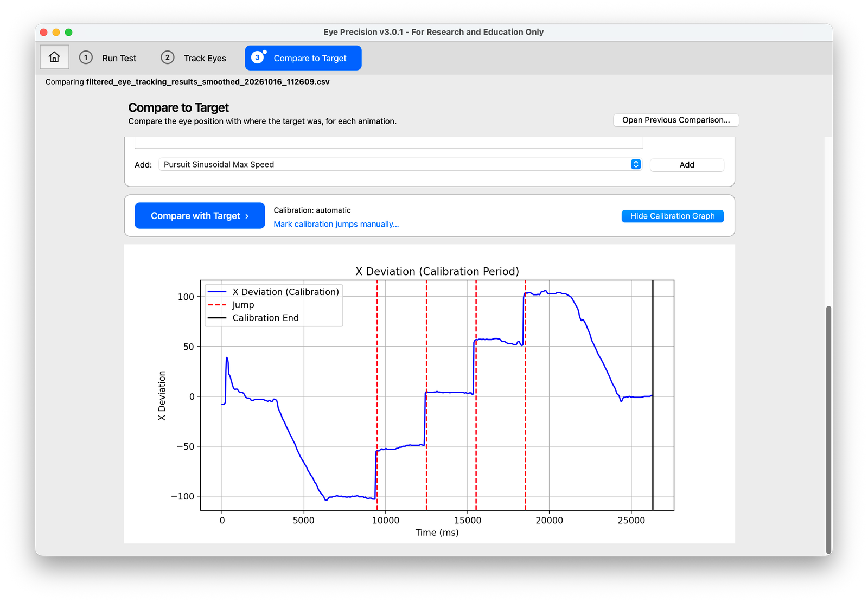Click the Calibration End legend entry
The image size is (868, 602).
(253, 318)
